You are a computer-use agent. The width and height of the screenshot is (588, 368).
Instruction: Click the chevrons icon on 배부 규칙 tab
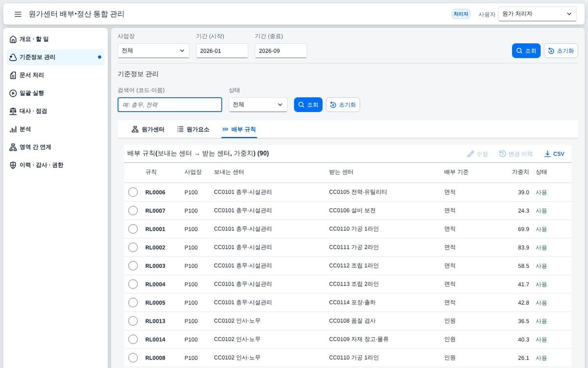tap(225, 130)
